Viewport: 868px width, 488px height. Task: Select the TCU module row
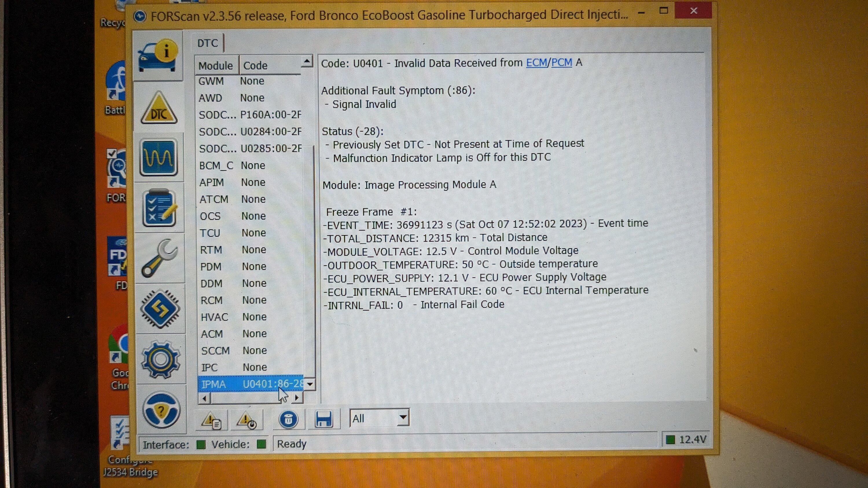251,233
